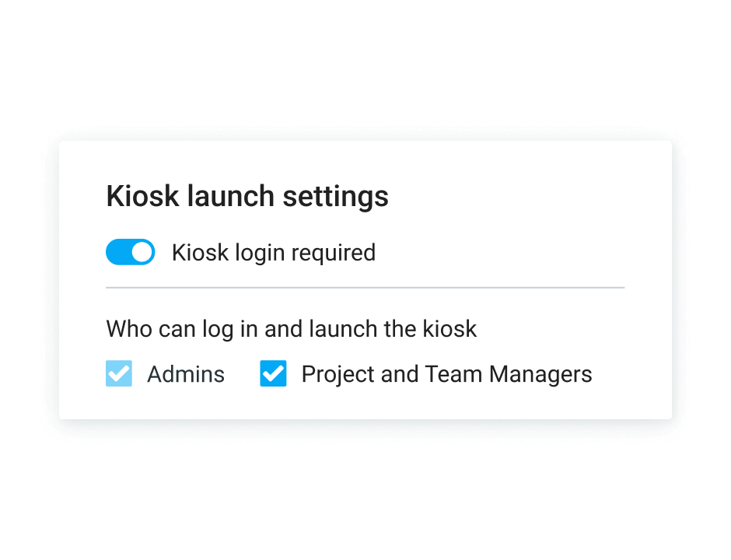The width and height of the screenshot is (731, 560).
Task: Click the "Project and Team Managers" label
Action: (446, 374)
